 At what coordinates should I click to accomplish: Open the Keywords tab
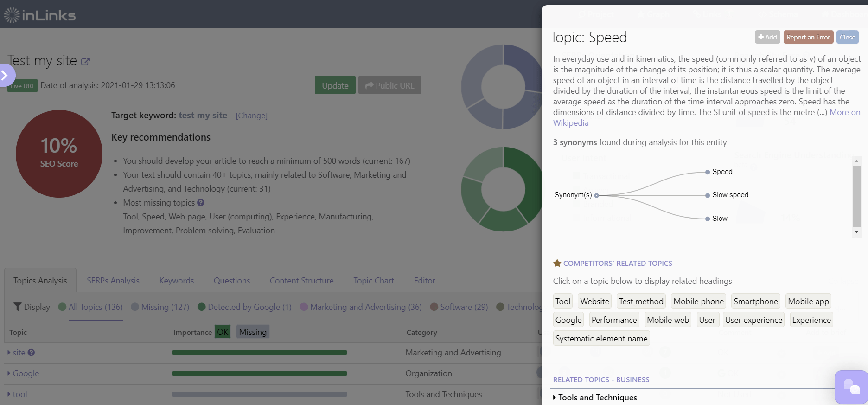coord(177,281)
